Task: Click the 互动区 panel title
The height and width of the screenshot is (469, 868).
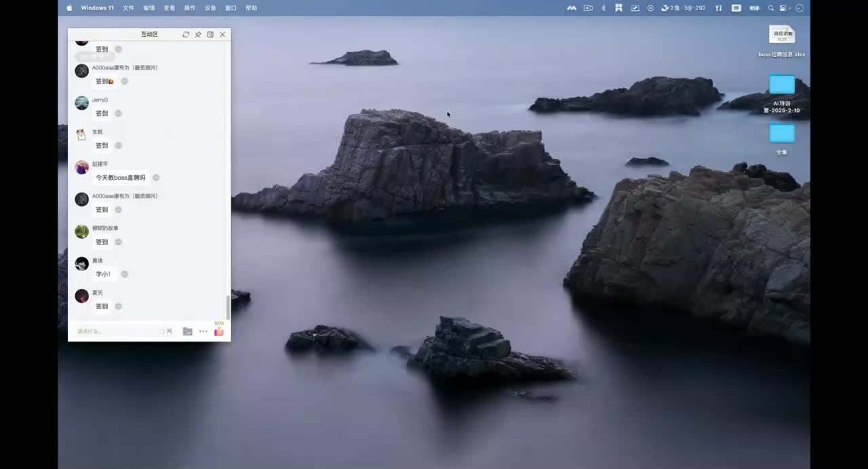Action: [x=149, y=35]
